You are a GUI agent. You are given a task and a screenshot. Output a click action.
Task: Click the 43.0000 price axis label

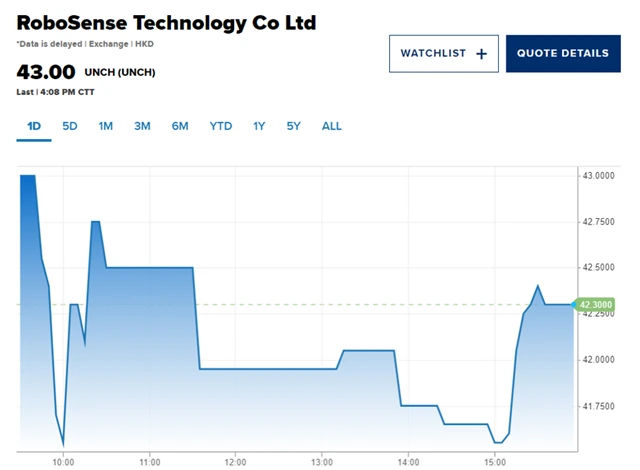pyautogui.click(x=598, y=176)
